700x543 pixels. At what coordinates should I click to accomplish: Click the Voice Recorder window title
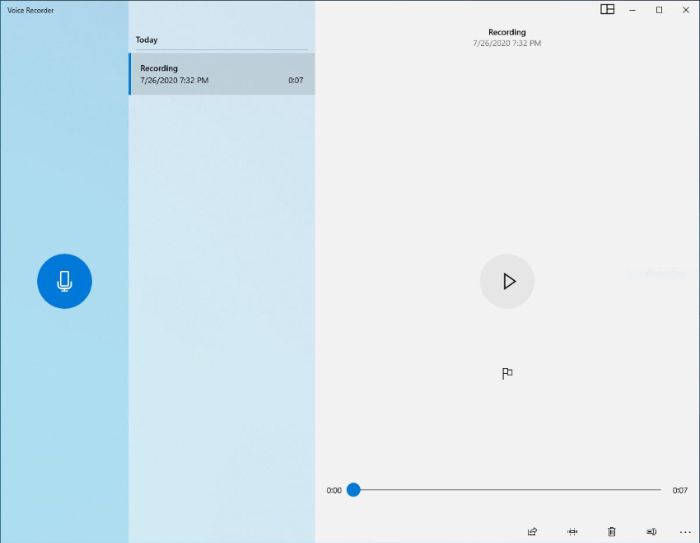coord(31,10)
